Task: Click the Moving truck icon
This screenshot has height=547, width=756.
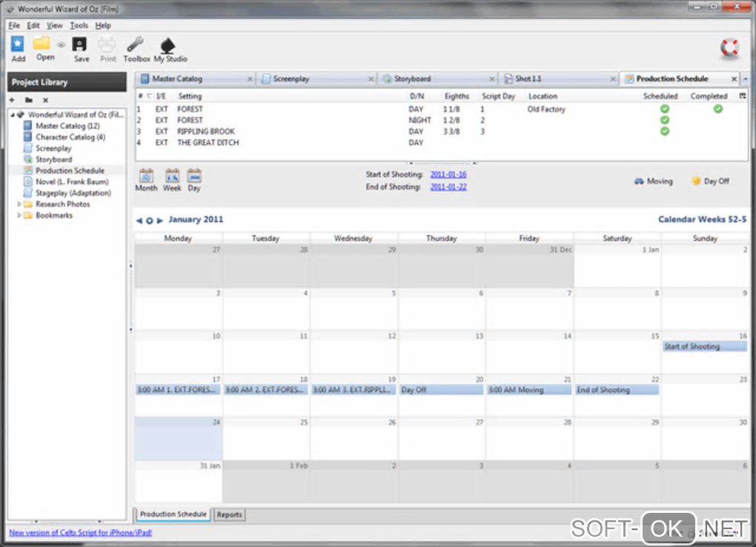Action: click(x=639, y=182)
